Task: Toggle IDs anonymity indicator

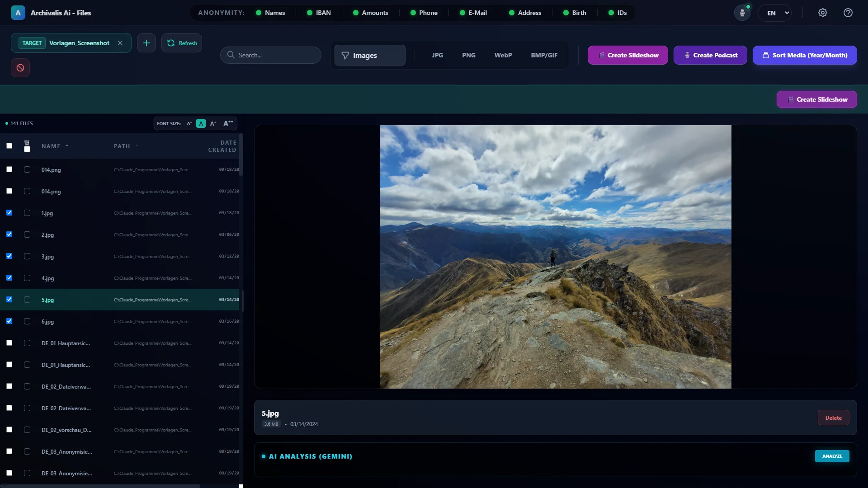Action: pos(617,13)
